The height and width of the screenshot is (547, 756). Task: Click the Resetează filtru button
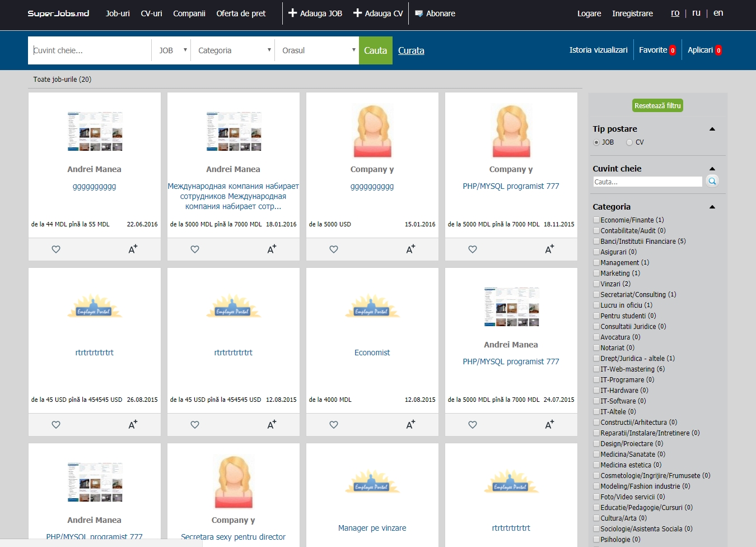[657, 105]
